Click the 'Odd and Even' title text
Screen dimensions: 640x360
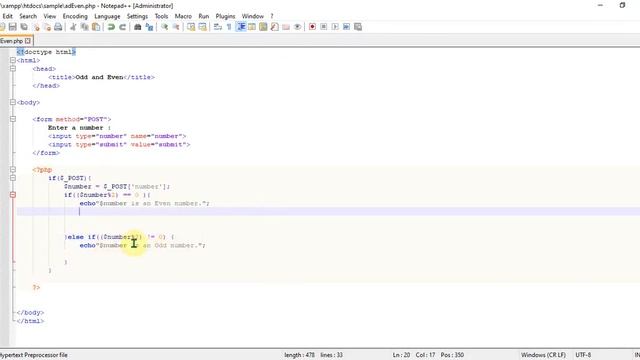tap(99, 77)
